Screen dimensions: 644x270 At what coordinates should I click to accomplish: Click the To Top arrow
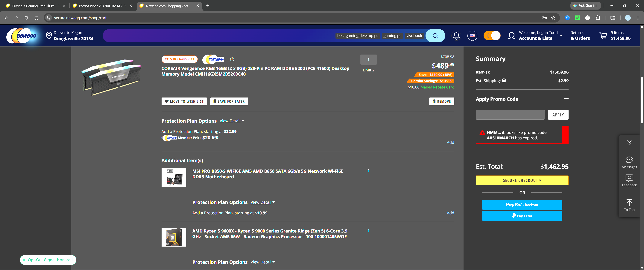point(629,205)
